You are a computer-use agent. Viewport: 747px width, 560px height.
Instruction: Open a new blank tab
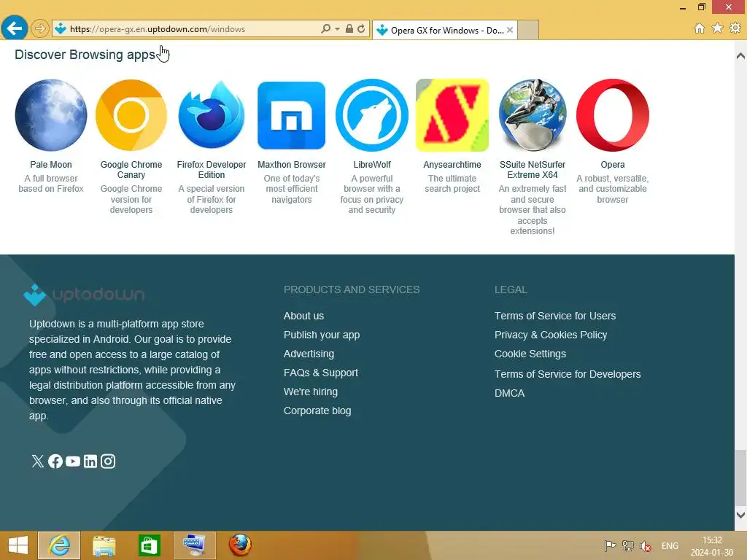pos(528,30)
